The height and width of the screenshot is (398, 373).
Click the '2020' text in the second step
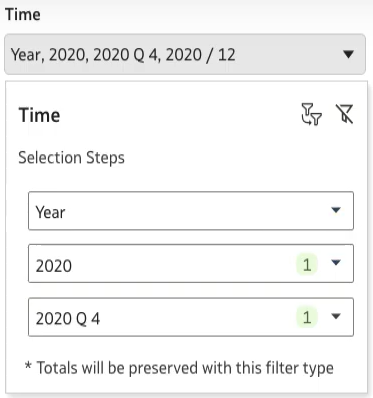click(x=54, y=266)
